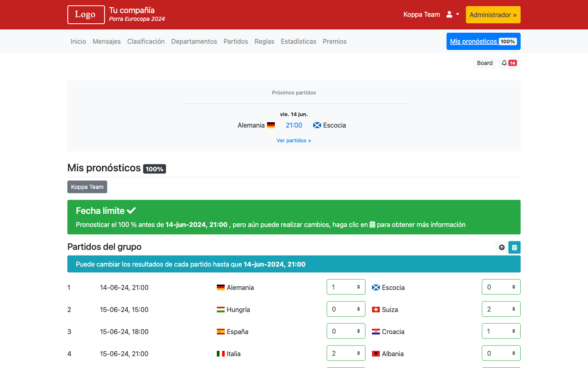Click the Tu compañía title
This screenshot has width=588, height=368.
[x=132, y=10]
